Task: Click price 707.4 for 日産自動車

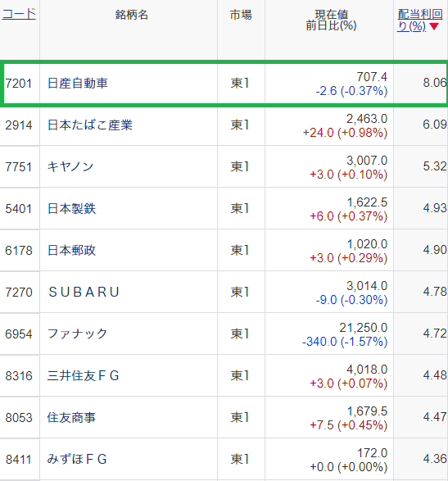Action: pyautogui.click(x=372, y=77)
